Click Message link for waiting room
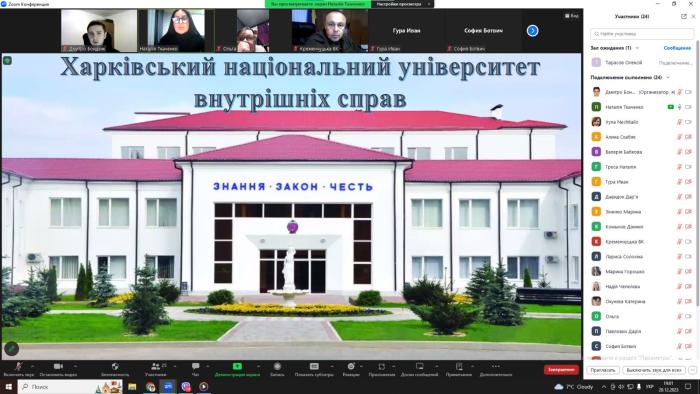The width and height of the screenshot is (700, 394). pyautogui.click(x=677, y=48)
